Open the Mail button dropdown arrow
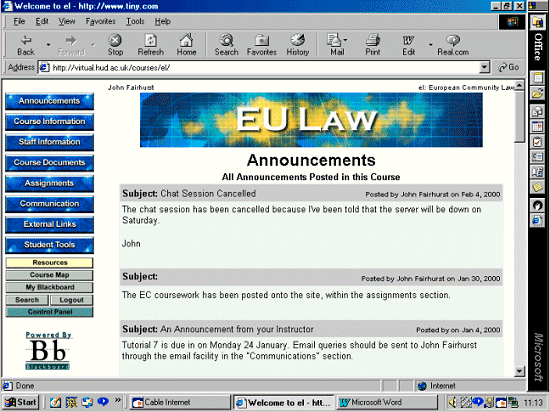 point(346,40)
